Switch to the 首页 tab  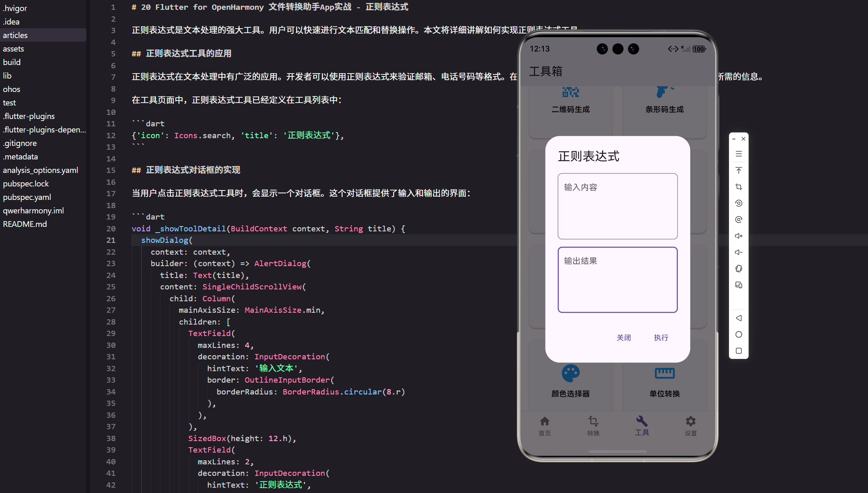[544, 426]
